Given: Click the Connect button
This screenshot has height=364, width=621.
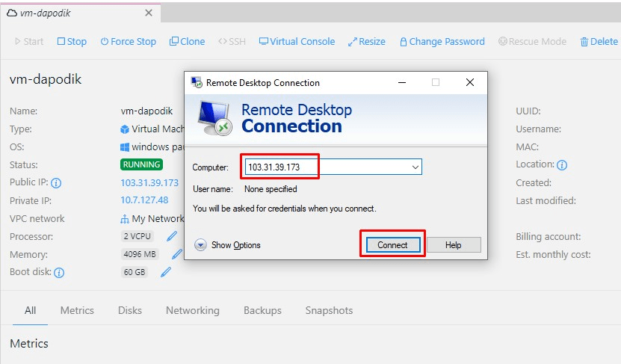Looking at the screenshot, I should 392,244.
